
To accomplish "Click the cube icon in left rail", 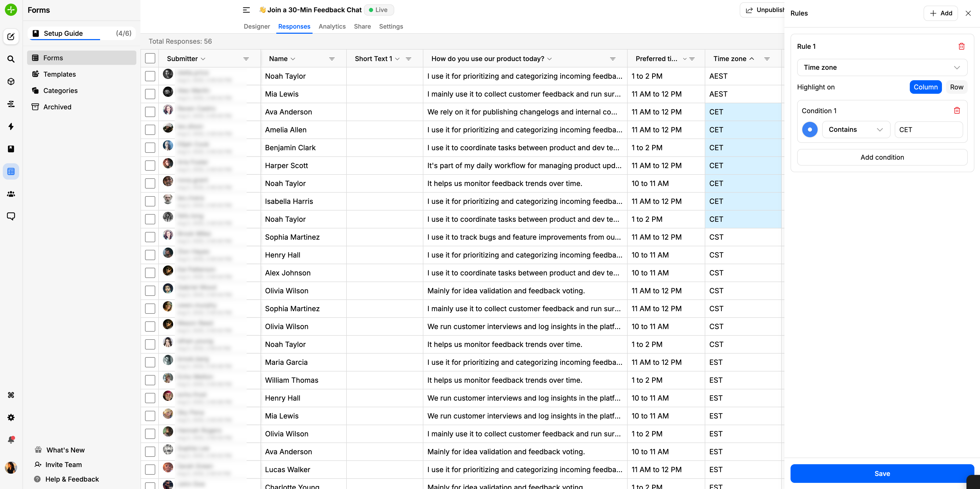I will click(11, 81).
